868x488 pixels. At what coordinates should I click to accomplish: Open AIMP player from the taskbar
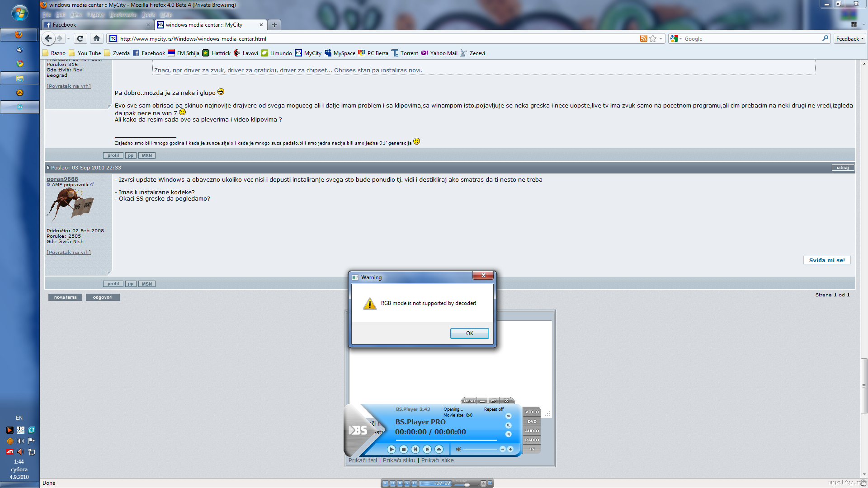19,93
